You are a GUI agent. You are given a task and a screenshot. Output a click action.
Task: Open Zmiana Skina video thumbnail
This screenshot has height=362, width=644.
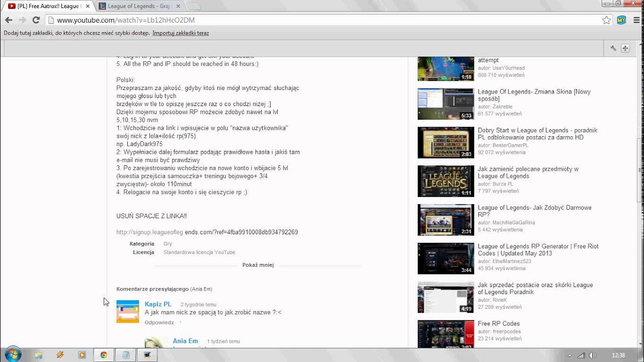446,104
